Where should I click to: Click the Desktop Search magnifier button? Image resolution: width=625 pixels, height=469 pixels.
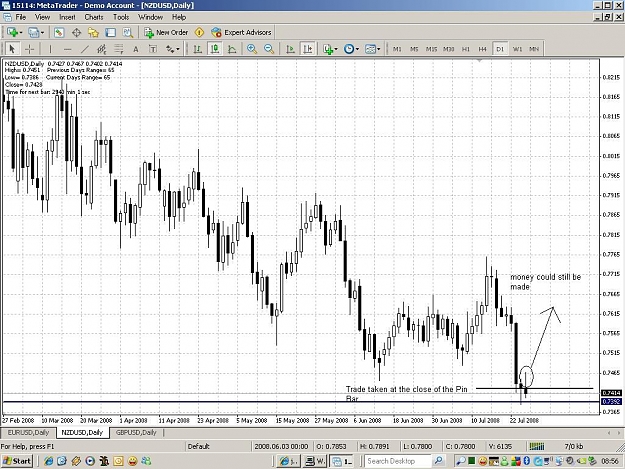click(x=438, y=461)
